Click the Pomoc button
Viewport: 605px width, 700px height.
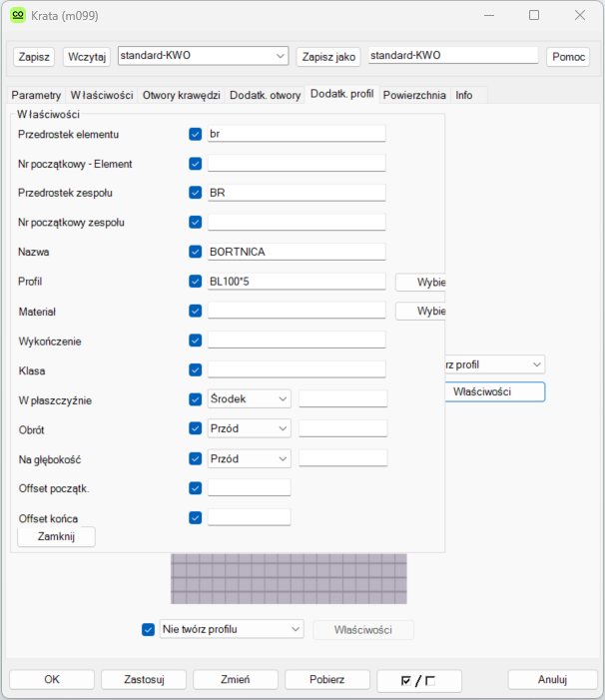coord(568,57)
